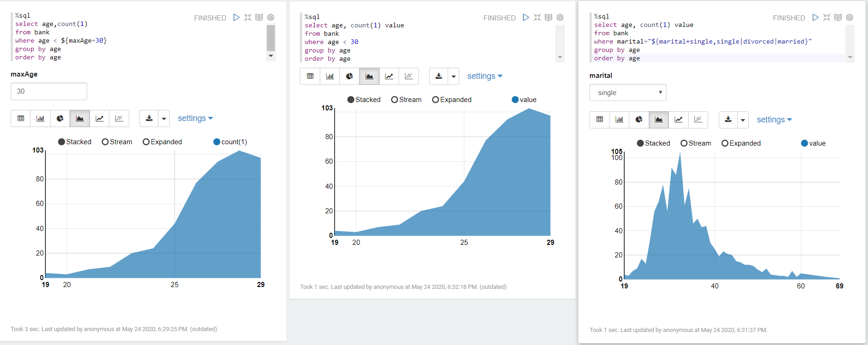Show pie chart in middle paragraph
Image resolution: width=868 pixels, height=345 pixels.
[349, 77]
